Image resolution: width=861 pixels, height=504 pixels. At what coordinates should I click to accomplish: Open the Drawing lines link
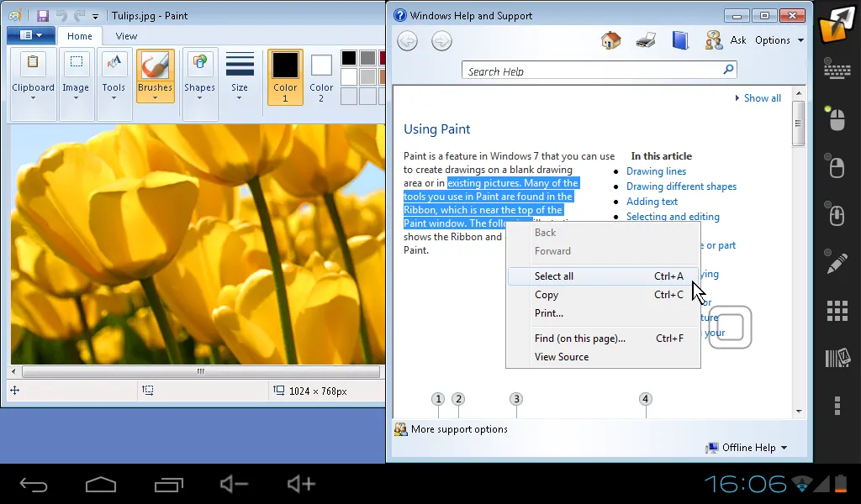point(656,171)
